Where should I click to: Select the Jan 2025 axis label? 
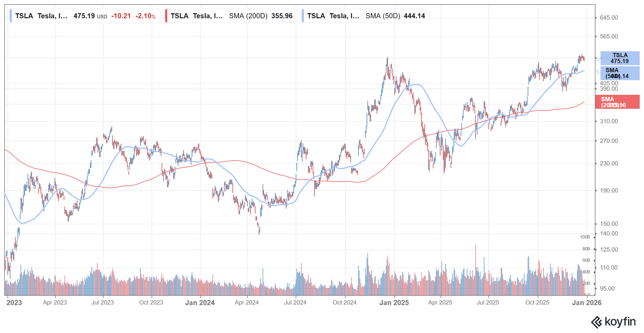[394, 303]
